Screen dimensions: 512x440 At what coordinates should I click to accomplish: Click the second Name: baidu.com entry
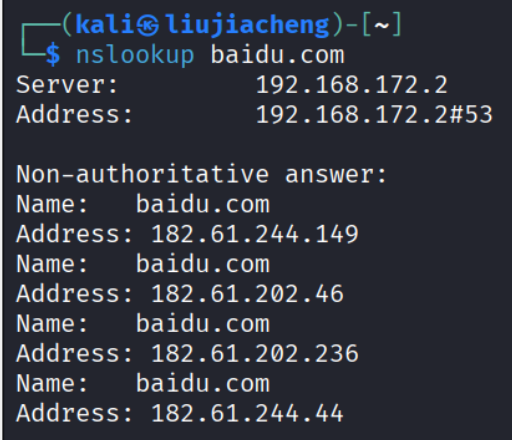pyautogui.click(x=143, y=264)
